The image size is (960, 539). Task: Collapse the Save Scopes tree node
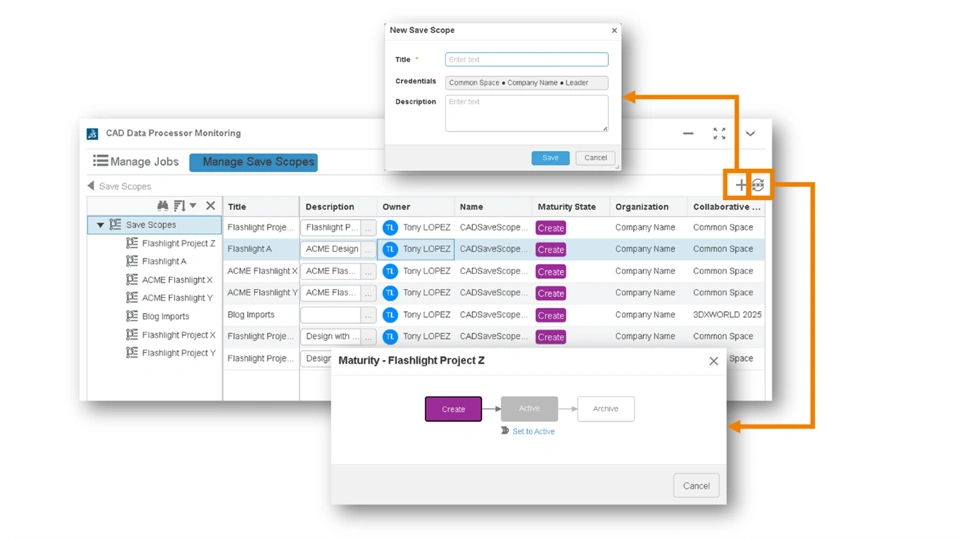[100, 225]
